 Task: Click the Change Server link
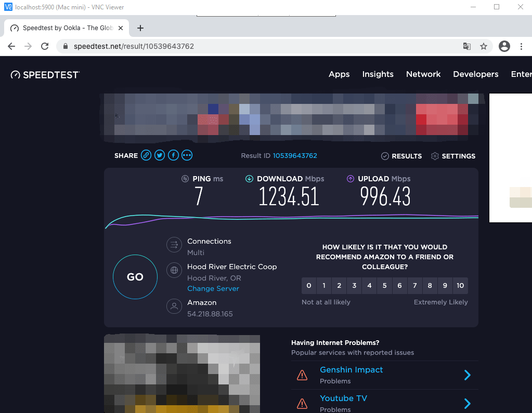coord(213,289)
